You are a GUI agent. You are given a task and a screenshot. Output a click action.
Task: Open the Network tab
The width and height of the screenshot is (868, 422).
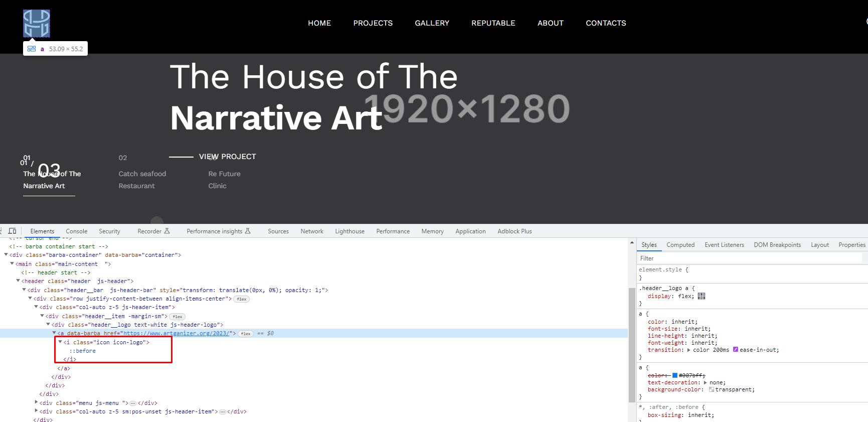312,231
